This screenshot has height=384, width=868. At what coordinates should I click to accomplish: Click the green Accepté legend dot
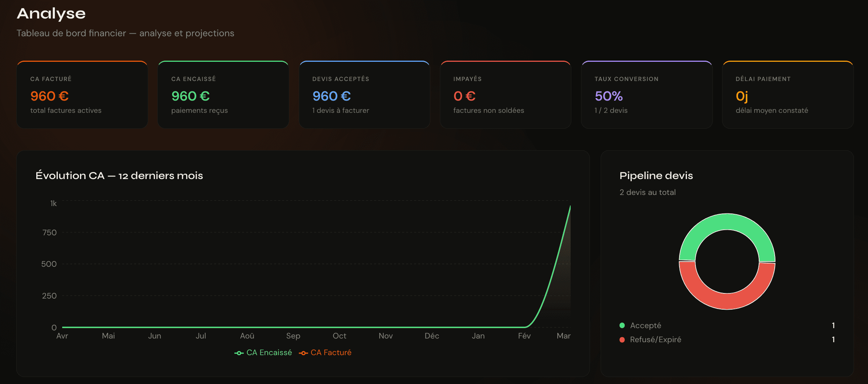click(622, 326)
